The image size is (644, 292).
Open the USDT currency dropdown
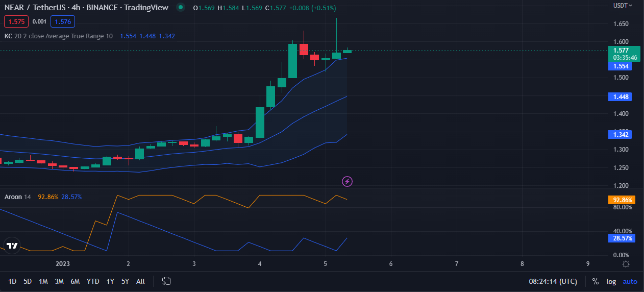[x=623, y=6]
